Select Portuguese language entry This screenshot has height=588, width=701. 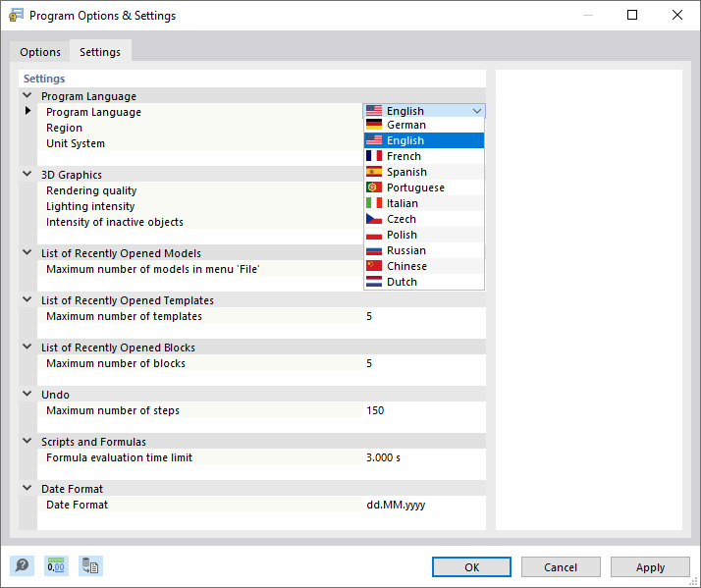point(415,187)
